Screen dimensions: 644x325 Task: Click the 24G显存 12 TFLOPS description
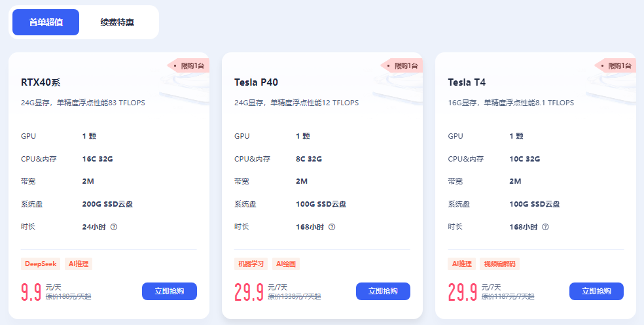[x=296, y=103]
